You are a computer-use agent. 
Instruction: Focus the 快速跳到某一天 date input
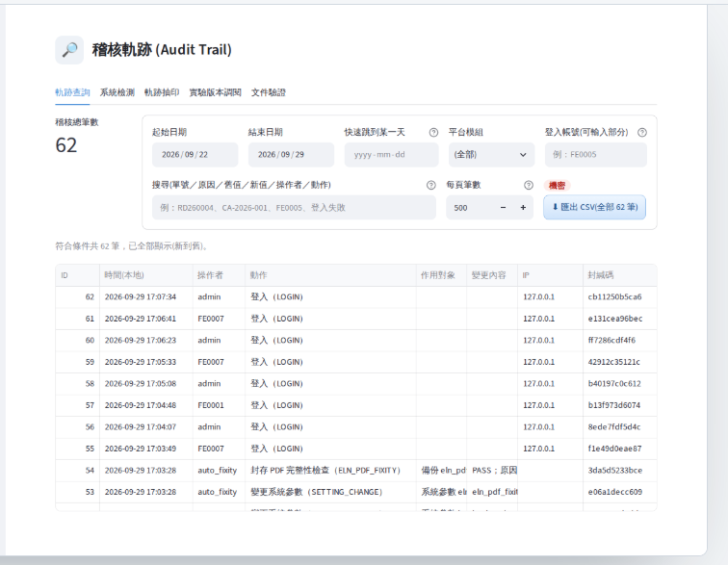391,155
